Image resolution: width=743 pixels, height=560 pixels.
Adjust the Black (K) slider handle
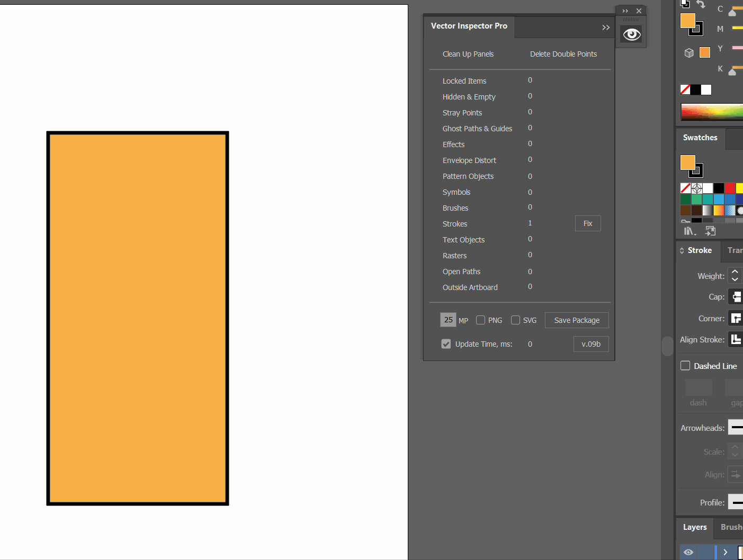(733, 71)
